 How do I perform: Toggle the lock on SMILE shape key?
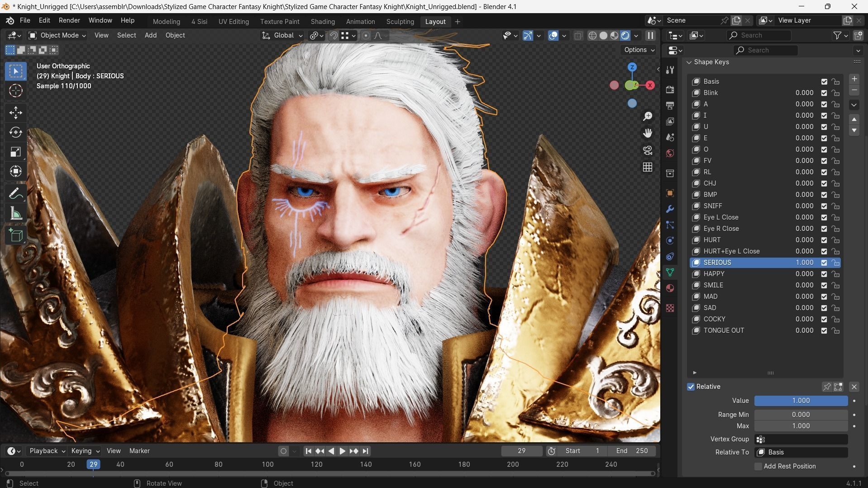[x=835, y=285]
